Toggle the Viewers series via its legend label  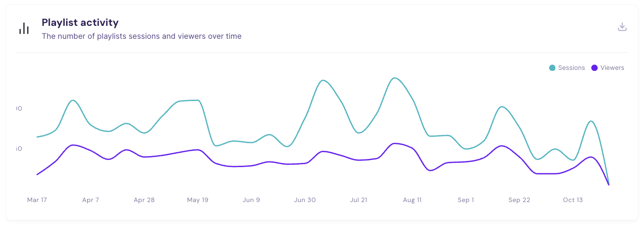pyautogui.click(x=612, y=68)
